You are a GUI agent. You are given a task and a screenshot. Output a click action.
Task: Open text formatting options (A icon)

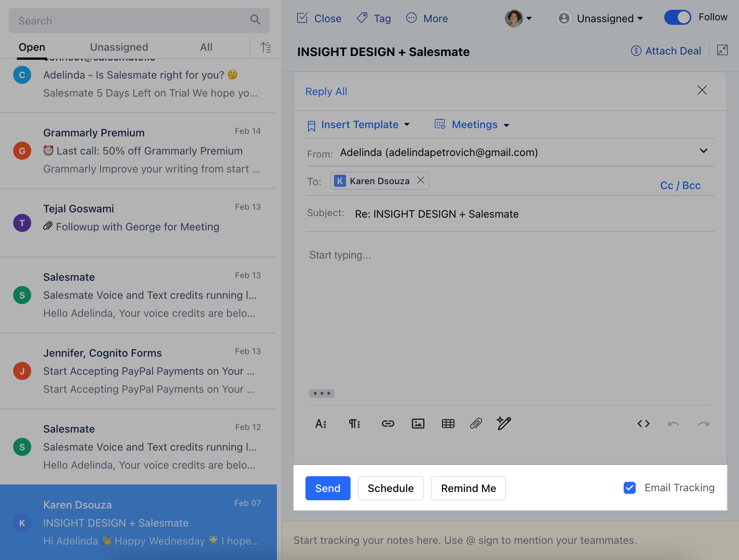click(x=320, y=424)
